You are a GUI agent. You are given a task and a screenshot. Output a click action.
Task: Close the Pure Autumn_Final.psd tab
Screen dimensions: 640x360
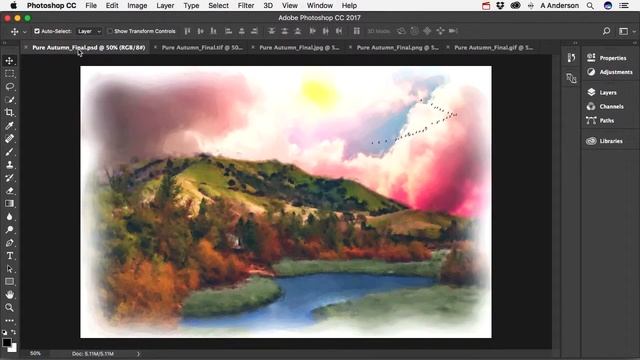tap(26, 47)
